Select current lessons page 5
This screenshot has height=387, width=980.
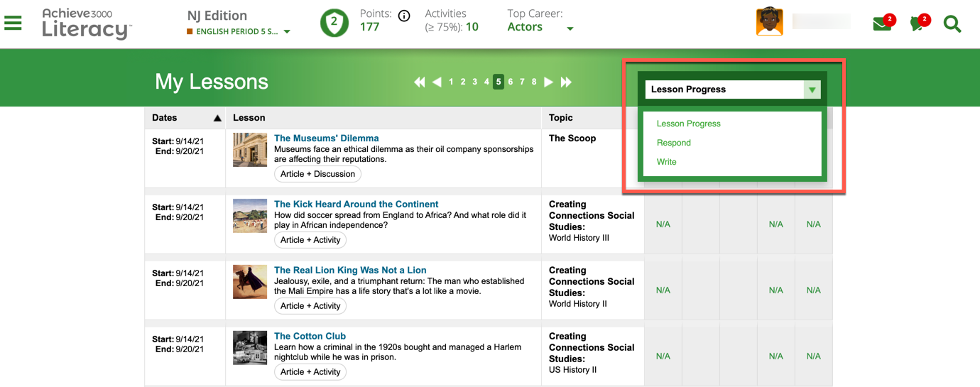[x=499, y=82]
